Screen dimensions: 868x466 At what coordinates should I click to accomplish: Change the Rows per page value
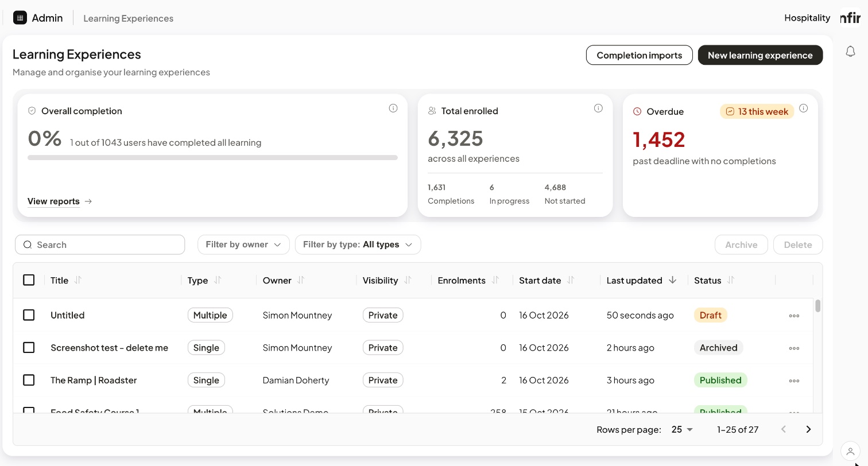(682, 429)
